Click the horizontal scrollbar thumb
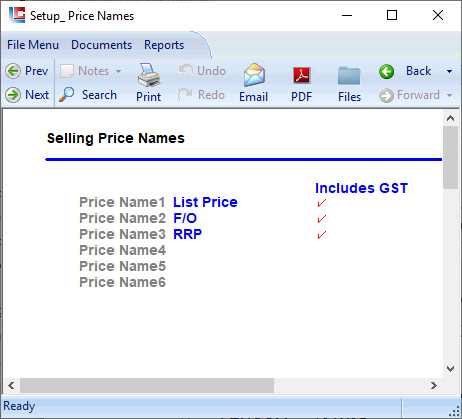462x419 pixels. click(x=147, y=385)
